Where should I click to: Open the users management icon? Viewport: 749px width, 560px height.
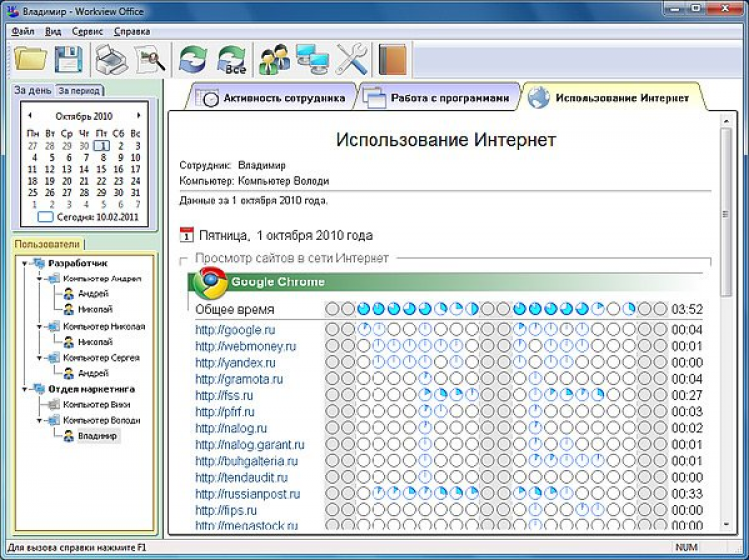tap(274, 59)
